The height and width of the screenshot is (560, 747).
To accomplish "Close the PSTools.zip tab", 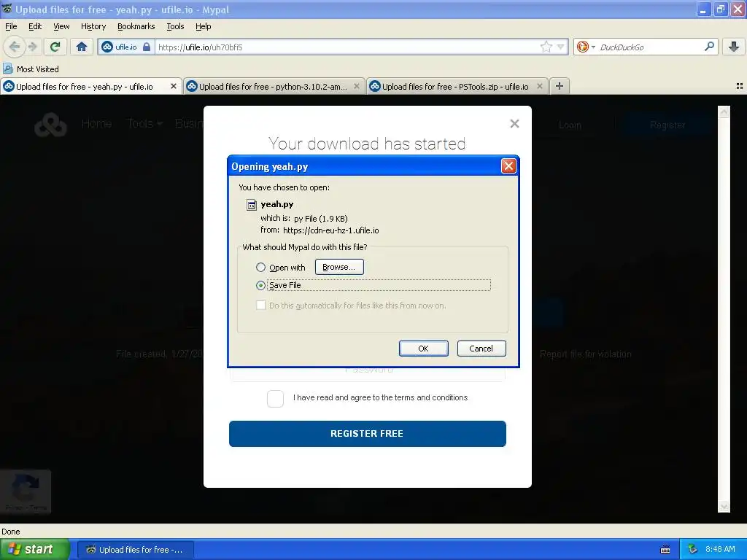I will point(539,86).
